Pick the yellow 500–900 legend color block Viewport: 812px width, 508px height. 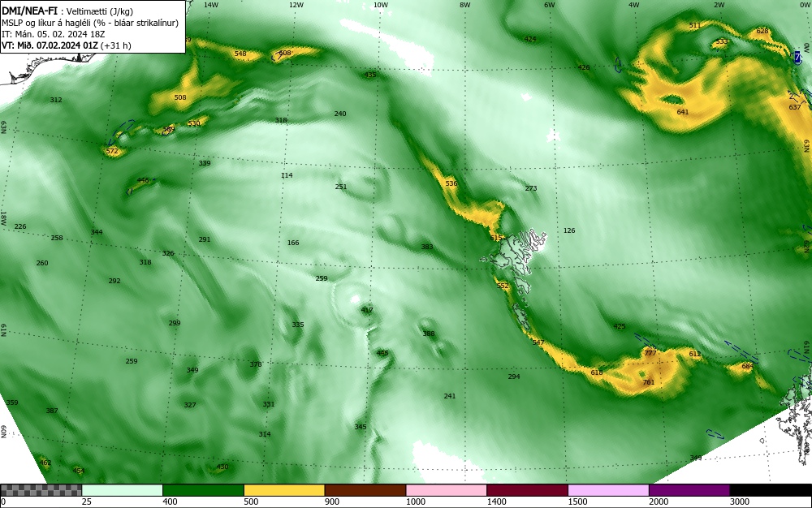(284, 490)
